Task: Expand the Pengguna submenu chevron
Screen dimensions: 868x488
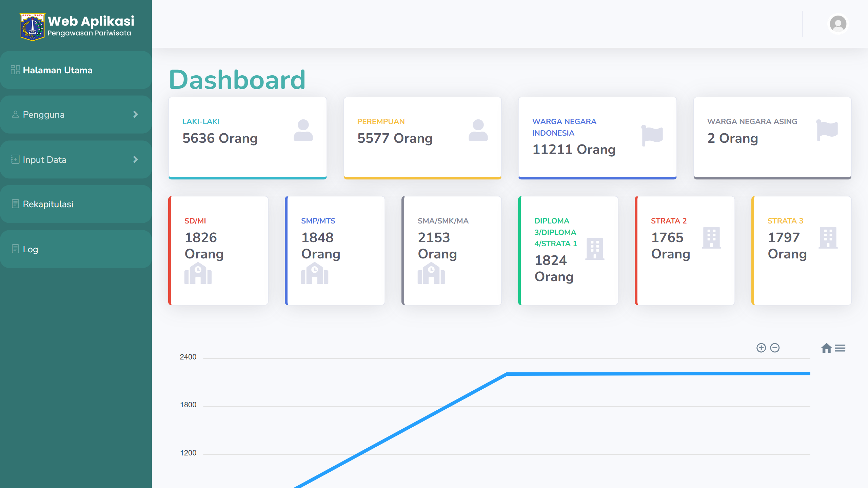Action: (x=136, y=115)
